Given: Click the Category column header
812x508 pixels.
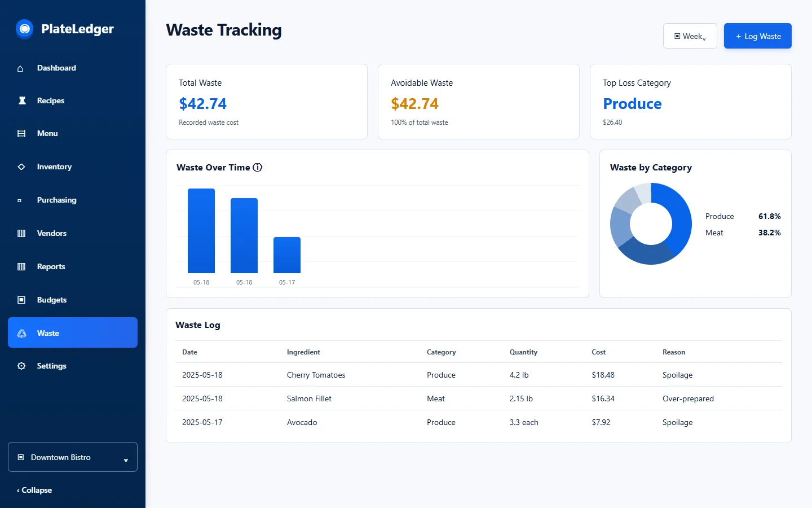Looking at the screenshot, I should [441, 352].
